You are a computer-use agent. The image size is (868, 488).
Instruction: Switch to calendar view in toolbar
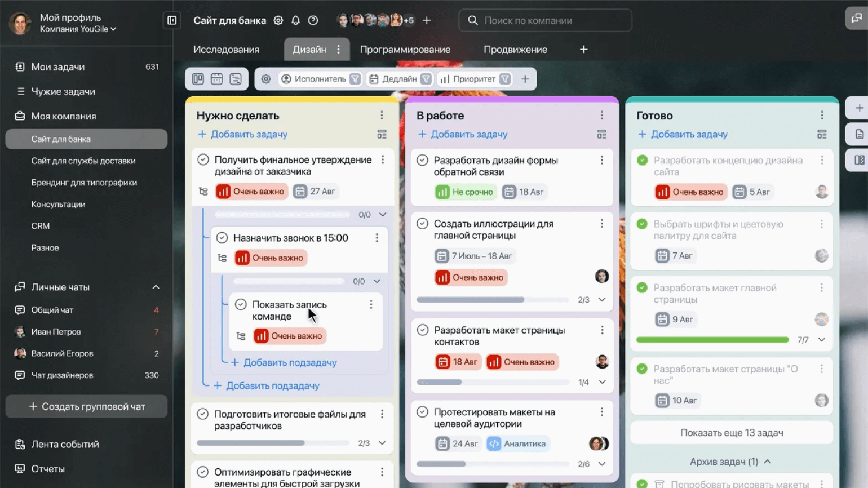point(216,79)
